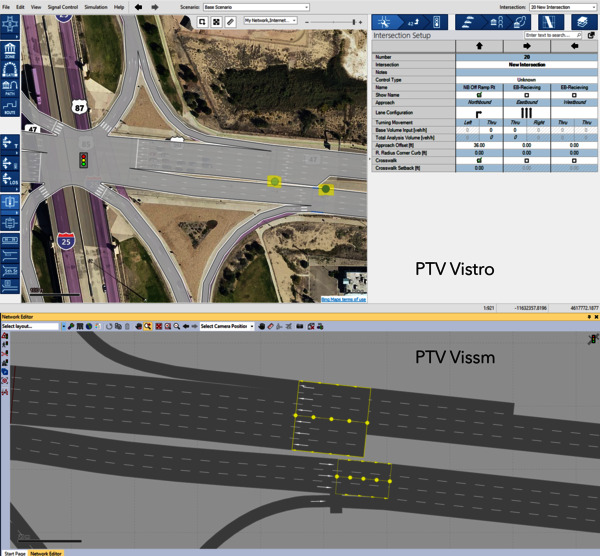Check Crosswalk for Westbound approach
600x556 pixels.
[574, 160]
